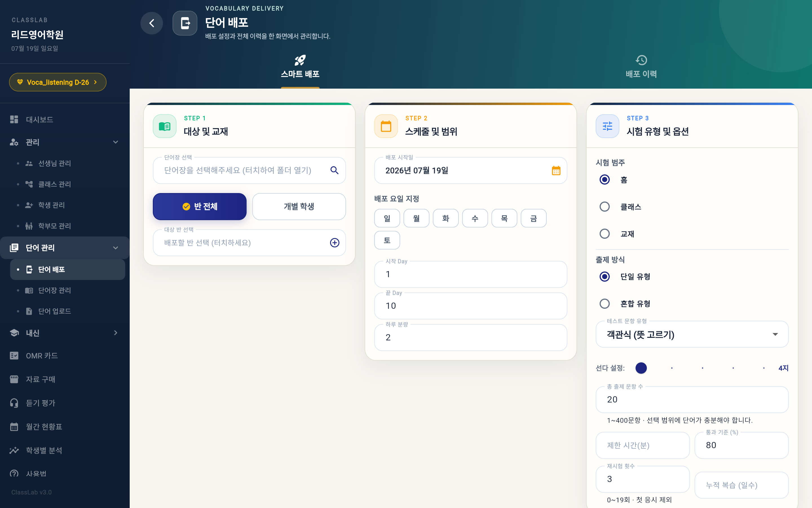This screenshot has width=812, height=508.
Task: Click the OMR 카드 sidebar icon
Action: click(14, 356)
